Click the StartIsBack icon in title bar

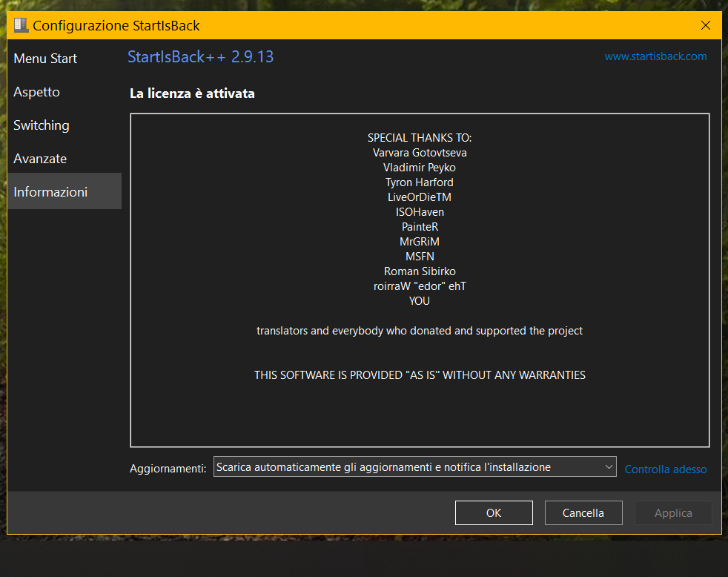(21, 25)
